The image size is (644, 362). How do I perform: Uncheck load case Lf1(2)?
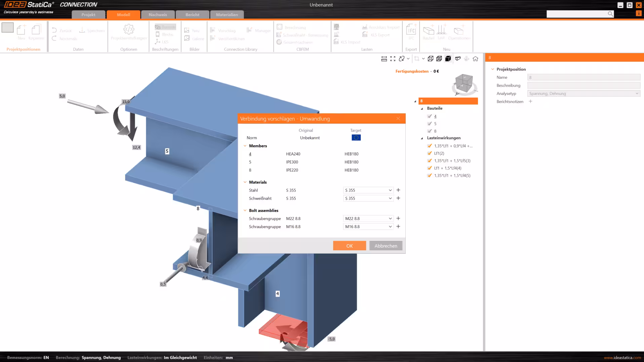pyautogui.click(x=430, y=153)
